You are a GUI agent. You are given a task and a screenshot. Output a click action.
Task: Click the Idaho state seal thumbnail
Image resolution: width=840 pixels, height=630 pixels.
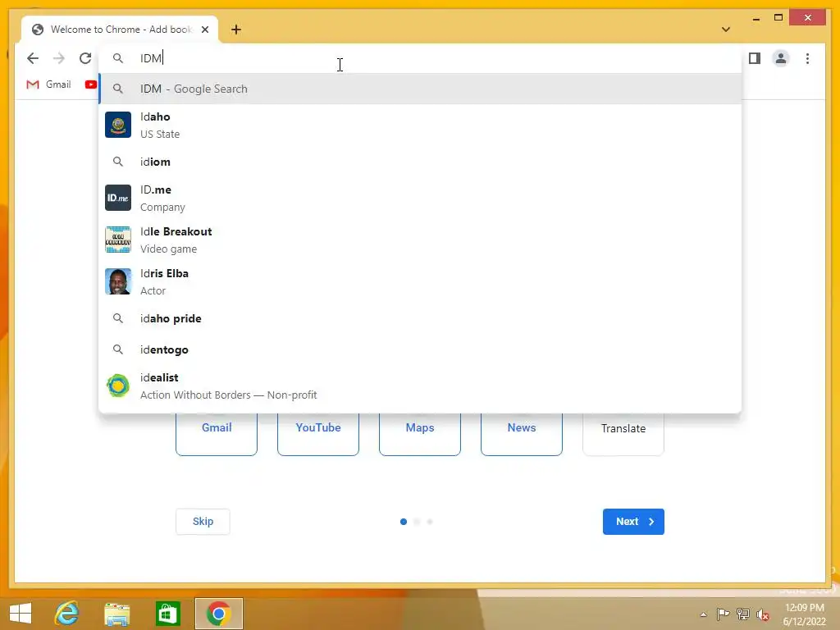click(x=118, y=125)
